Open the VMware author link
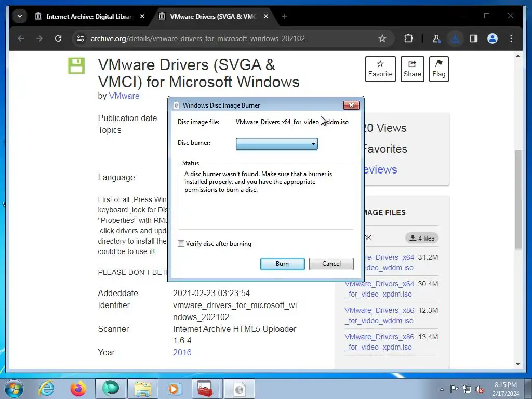 (124, 96)
